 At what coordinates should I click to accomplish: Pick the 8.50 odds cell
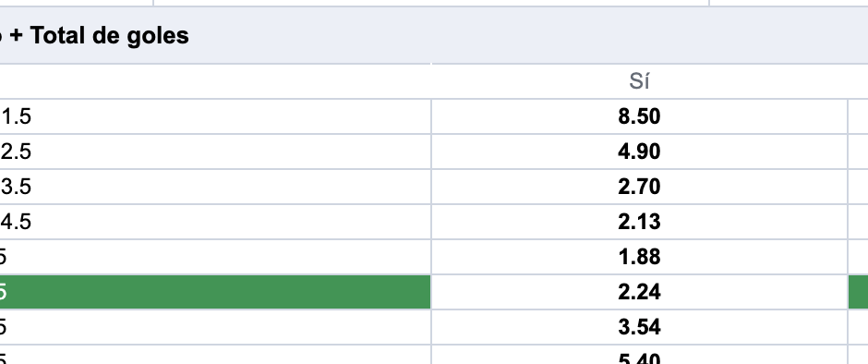click(639, 116)
